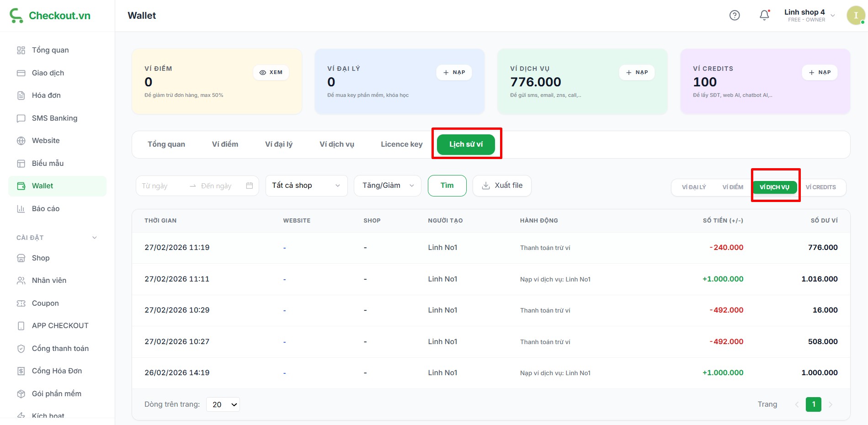Click XEM eye button on Ví điểm card
Screen dimensions: 868x425
pyautogui.click(x=271, y=72)
